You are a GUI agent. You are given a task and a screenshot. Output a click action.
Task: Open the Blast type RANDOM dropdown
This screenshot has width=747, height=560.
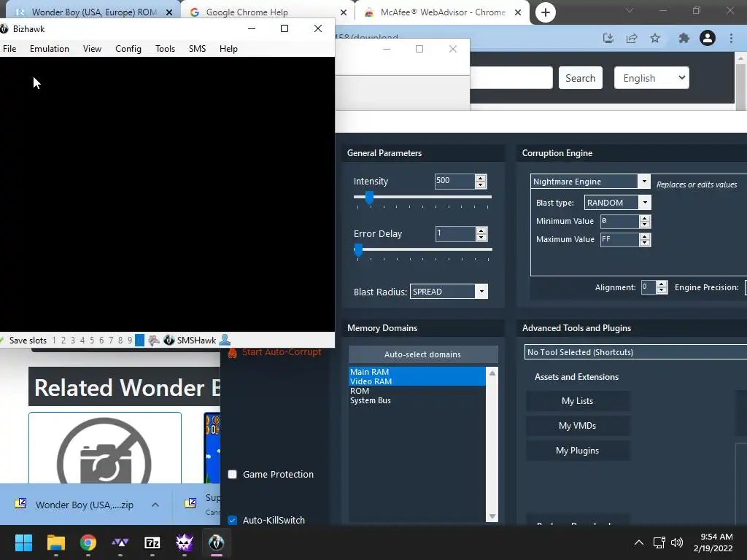[x=617, y=203]
